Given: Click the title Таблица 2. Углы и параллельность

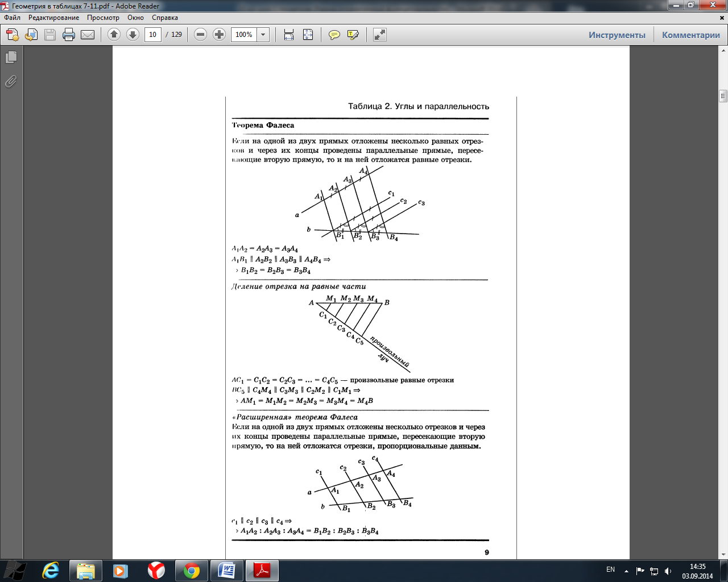Looking at the screenshot, I should [x=419, y=106].
